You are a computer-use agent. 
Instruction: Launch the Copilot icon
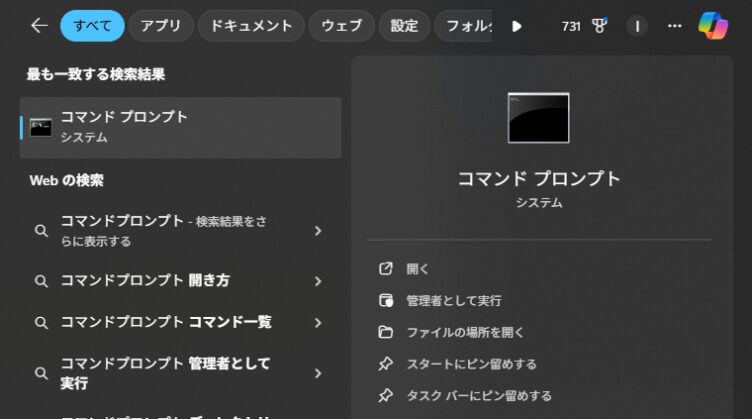[x=713, y=26]
